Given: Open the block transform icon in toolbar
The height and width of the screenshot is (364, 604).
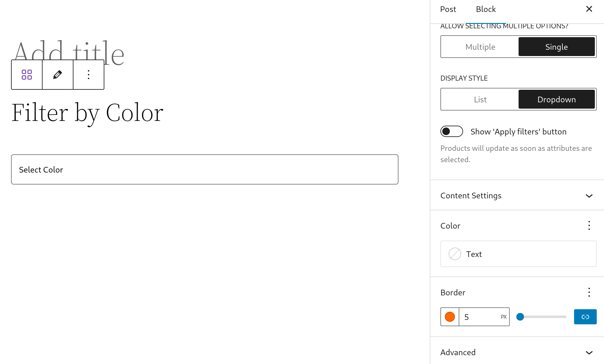Looking at the screenshot, I should 26,75.
